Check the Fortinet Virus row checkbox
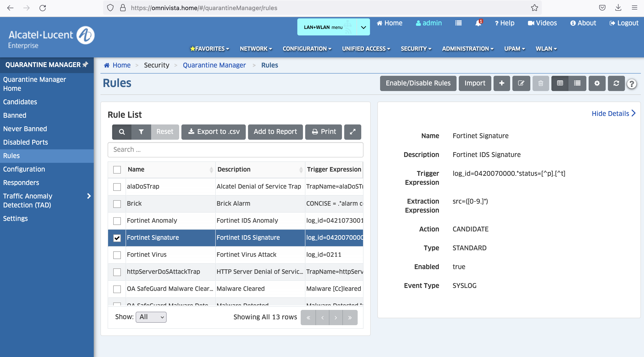This screenshot has width=644, height=357. click(x=117, y=255)
